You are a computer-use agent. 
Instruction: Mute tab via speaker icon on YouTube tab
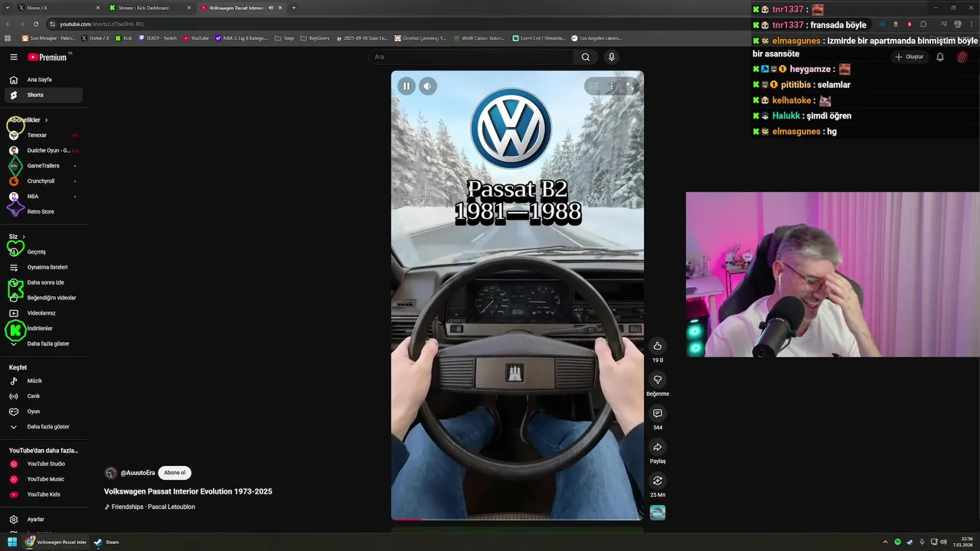(x=271, y=8)
